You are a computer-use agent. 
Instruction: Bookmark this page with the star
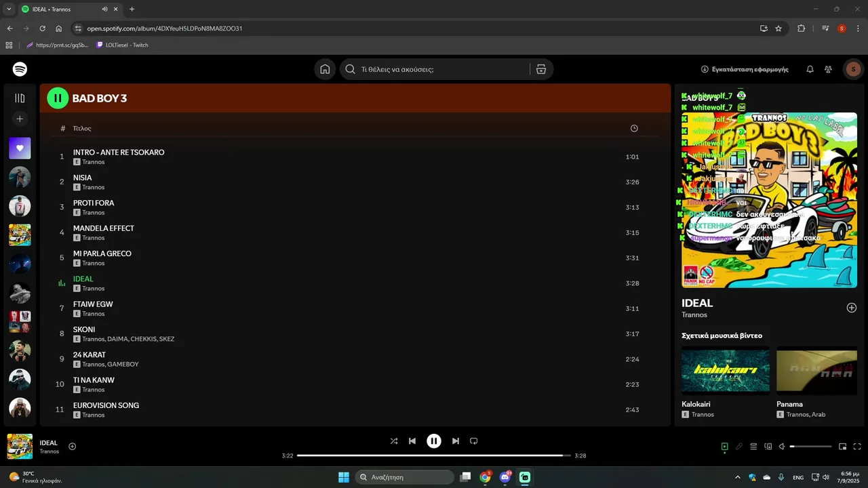[x=778, y=28]
